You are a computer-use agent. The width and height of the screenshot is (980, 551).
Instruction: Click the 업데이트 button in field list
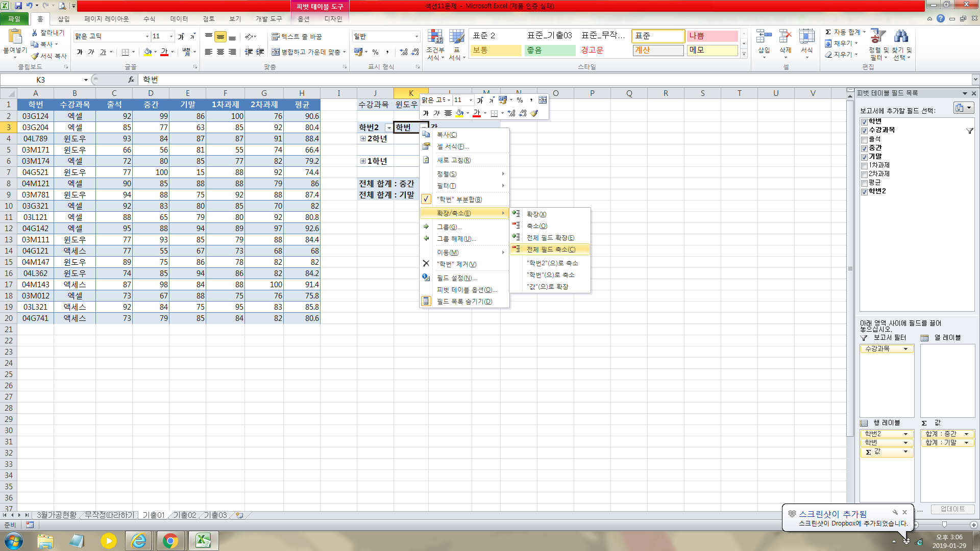point(952,509)
